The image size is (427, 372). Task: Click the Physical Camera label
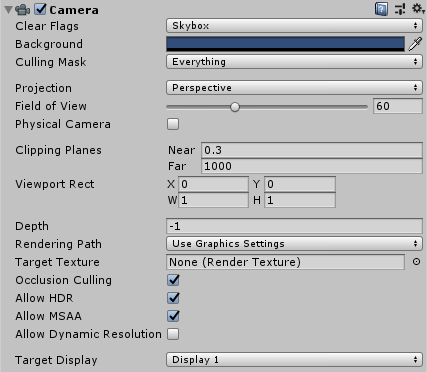[63, 124]
